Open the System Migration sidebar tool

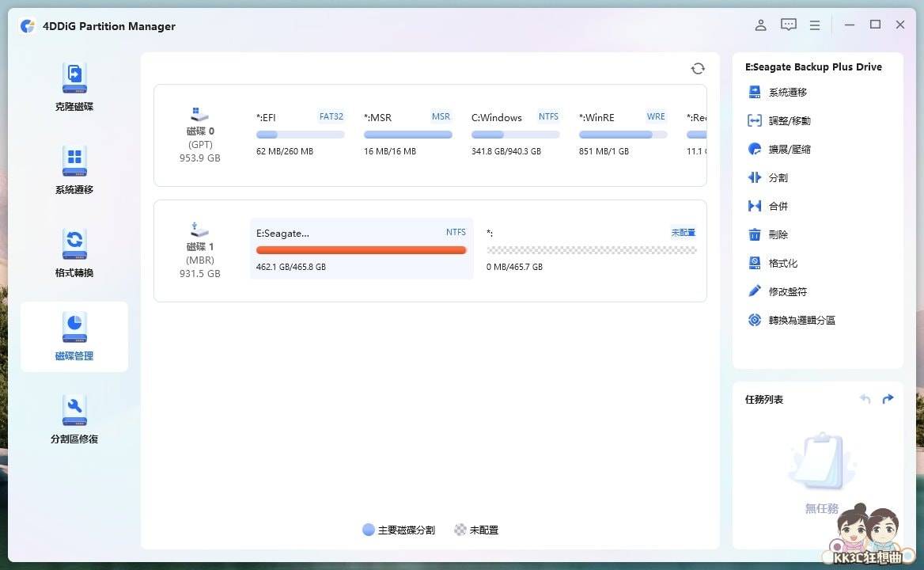(x=74, y=170)
